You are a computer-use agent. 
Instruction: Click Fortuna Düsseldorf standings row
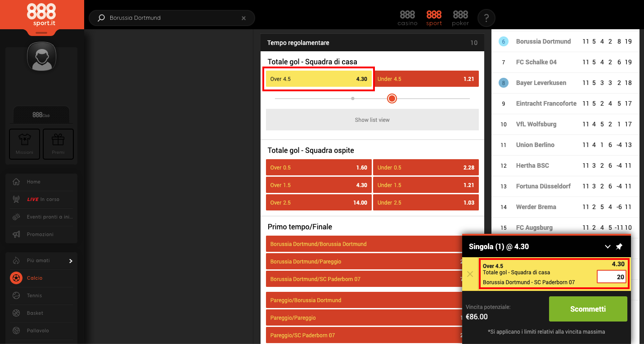tap(565, 186)
